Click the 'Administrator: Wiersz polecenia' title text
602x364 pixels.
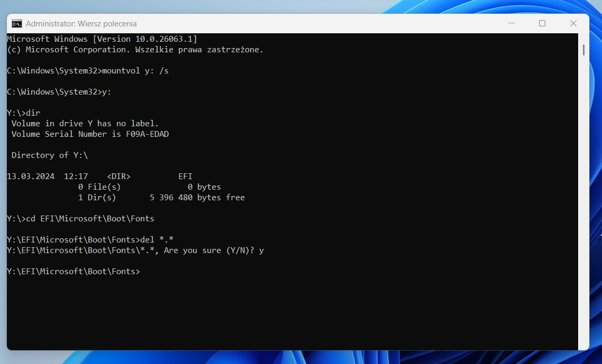click(x=81, y=24)
